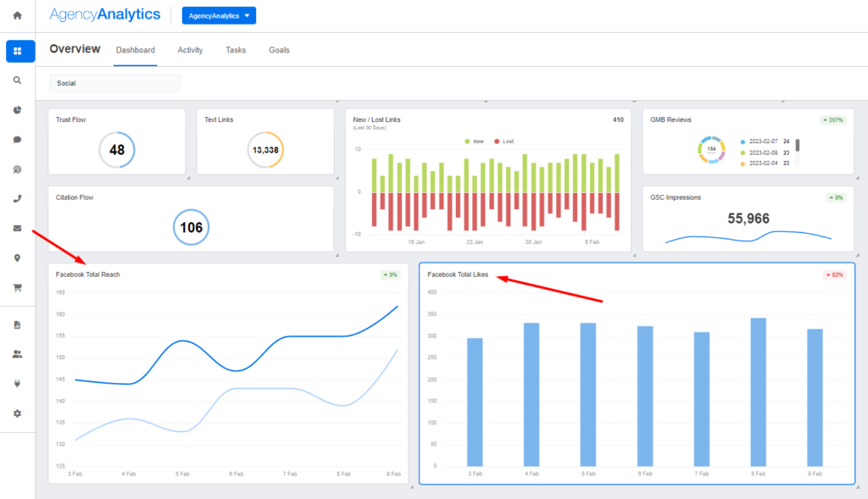This screenshot has width=868, height=499.
Task: Open the Messages chat icon in sidebar
Action: (17, 140)
